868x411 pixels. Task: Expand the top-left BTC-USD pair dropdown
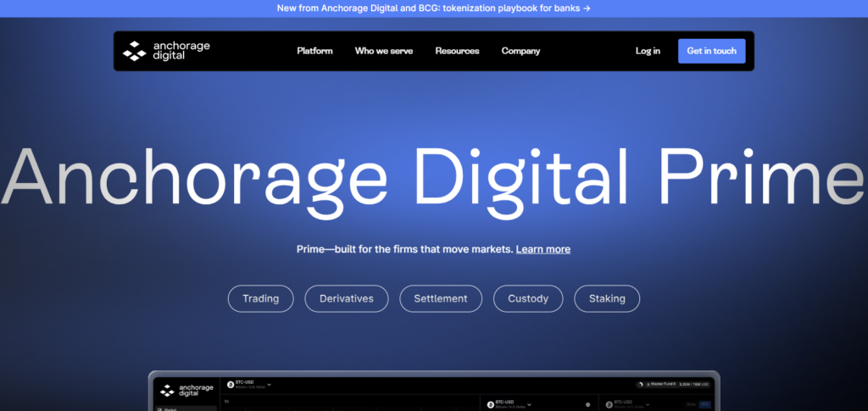click(x=269, y=385)
